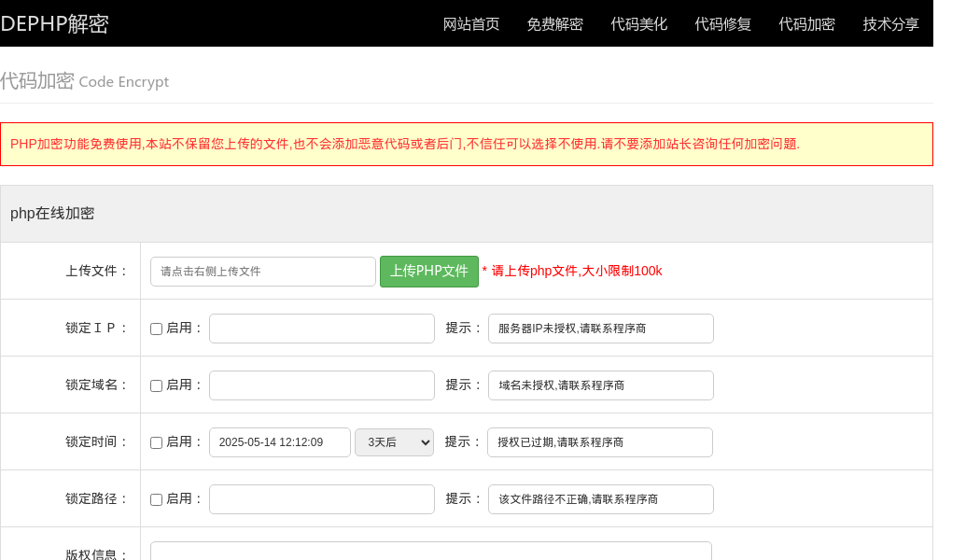The image size is (980, 560).
Task: Open the 代码美化 navigation link
Action: point(639,24)
